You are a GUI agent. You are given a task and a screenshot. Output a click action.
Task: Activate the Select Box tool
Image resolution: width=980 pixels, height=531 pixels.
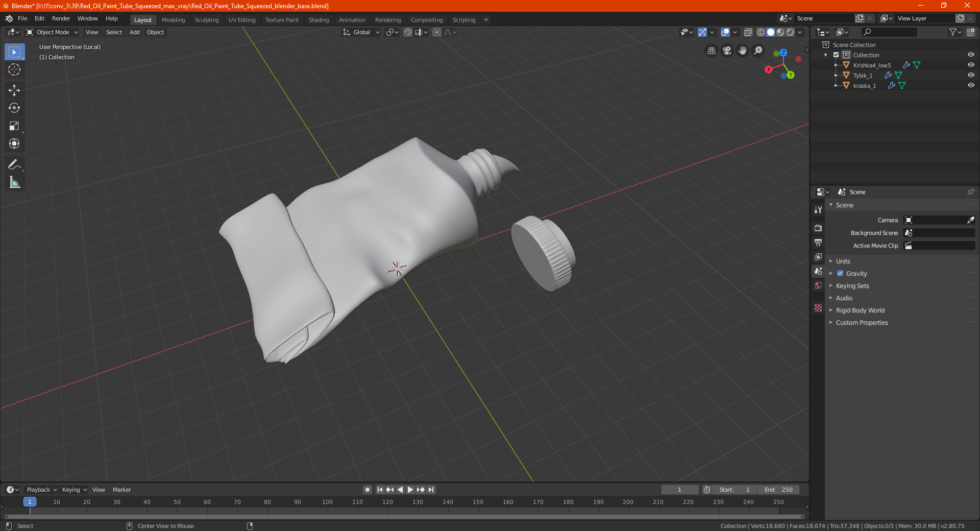[x=14, y=52]
